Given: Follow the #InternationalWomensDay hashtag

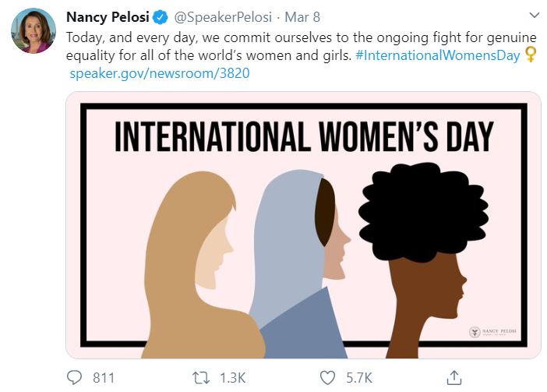Looking at the screenshot, I should pos(438,55).
